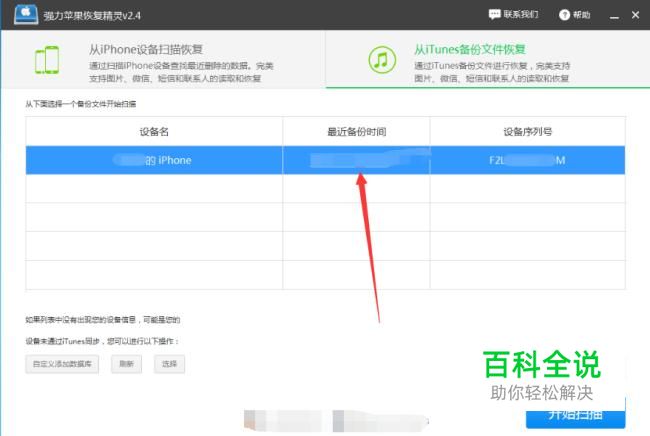The image size is (650, 436).
Task: Click the 联系我们 text link
Action: click(x=521, y=15)
